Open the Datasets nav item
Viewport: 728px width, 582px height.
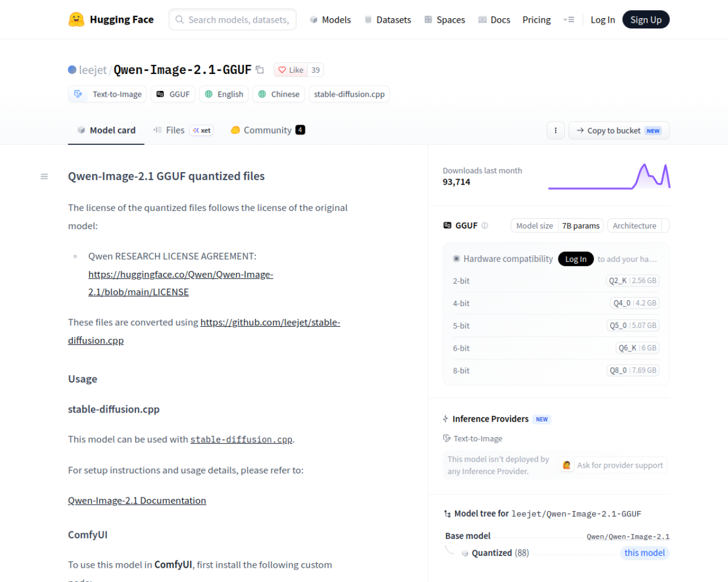388,20
